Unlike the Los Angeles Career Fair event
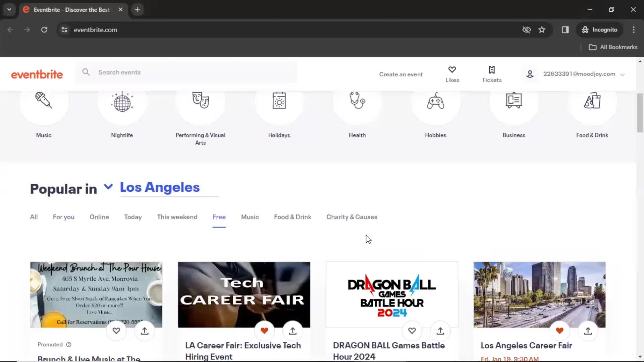 coord(560,331)
